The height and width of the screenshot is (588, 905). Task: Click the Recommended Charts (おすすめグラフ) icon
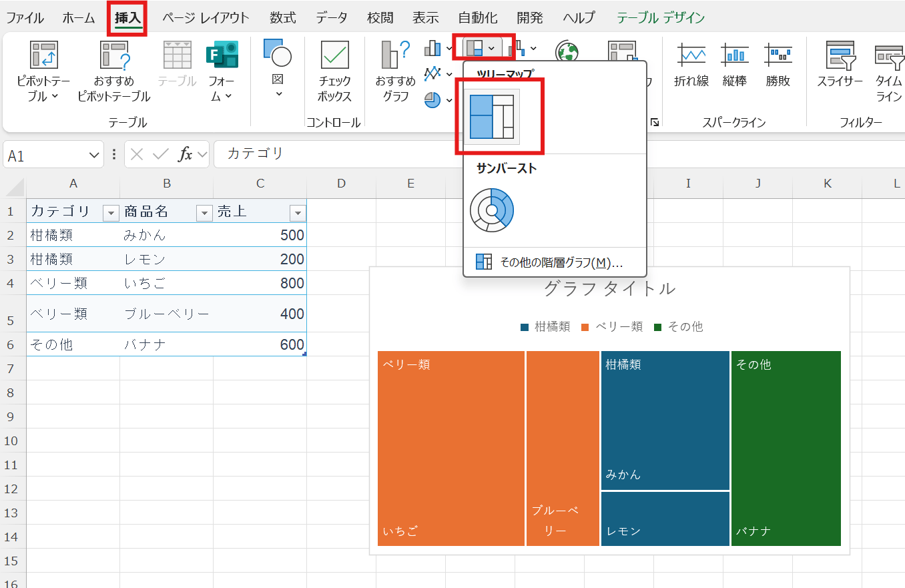(x=395, y=56)
